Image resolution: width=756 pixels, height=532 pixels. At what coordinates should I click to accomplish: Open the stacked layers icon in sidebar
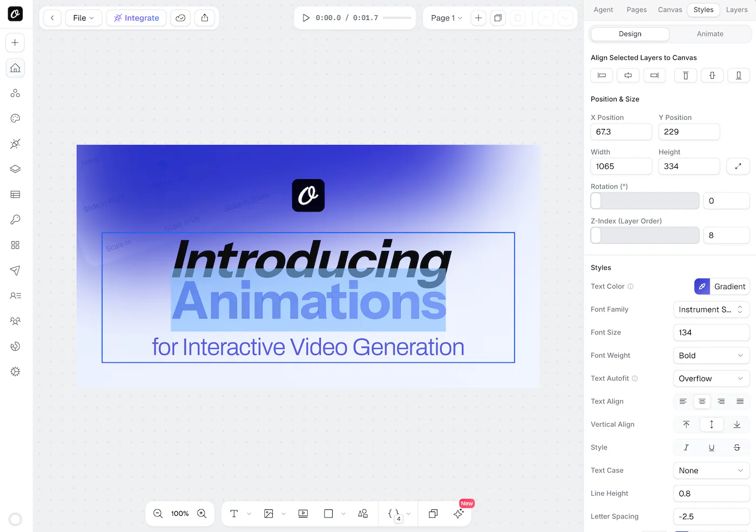15,169
